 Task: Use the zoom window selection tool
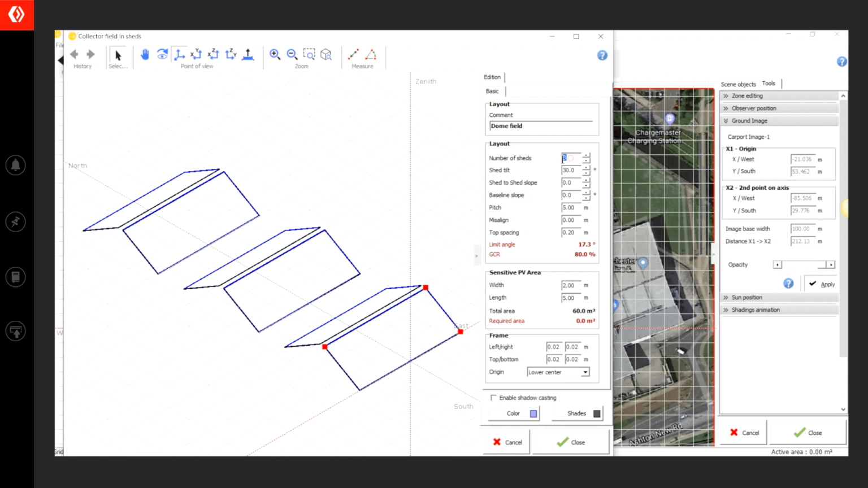coord(309,54)
